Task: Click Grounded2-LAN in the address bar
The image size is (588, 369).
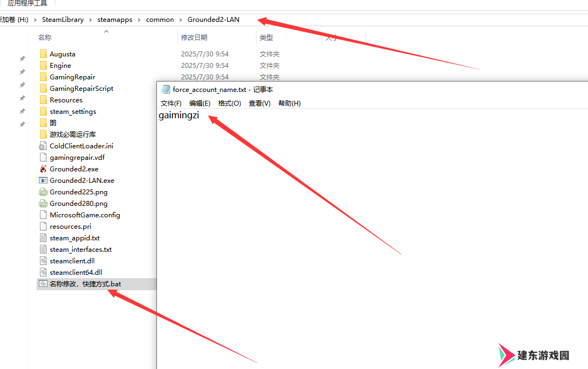Action: pos(213,20)
